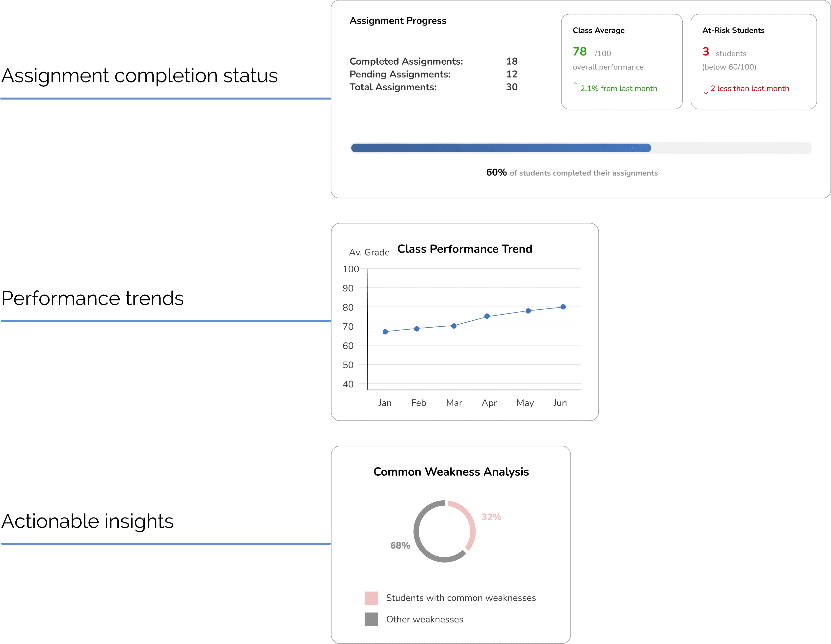Click the Jun data point
This screenshot has height=644, width=831.
563,307
